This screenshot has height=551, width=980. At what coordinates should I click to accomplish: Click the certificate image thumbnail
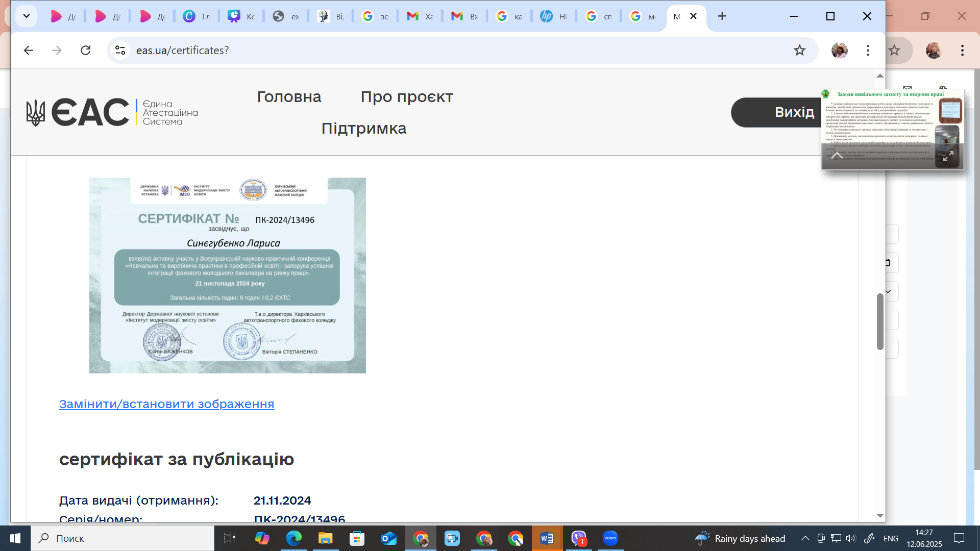228,275
